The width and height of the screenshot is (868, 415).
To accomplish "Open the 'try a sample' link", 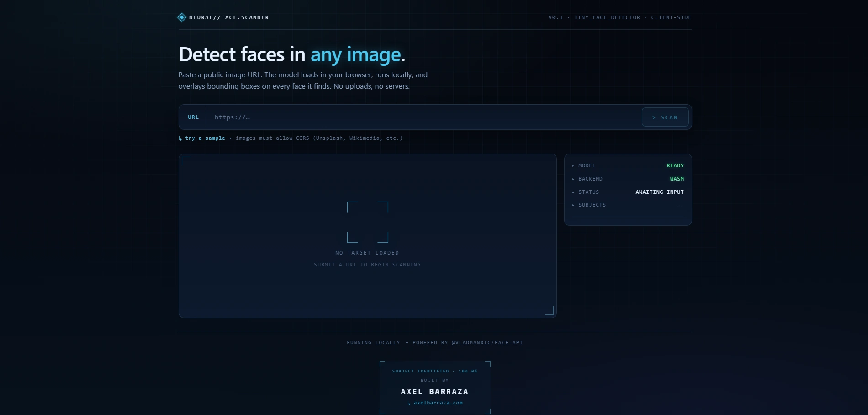I will pyautogui.click(x=205, y=138).
